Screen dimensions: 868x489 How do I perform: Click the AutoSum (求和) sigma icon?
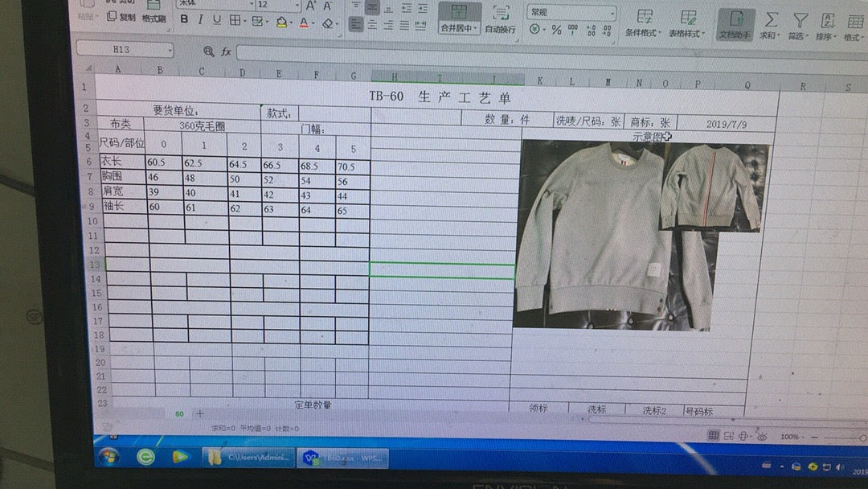coord(771,20)
